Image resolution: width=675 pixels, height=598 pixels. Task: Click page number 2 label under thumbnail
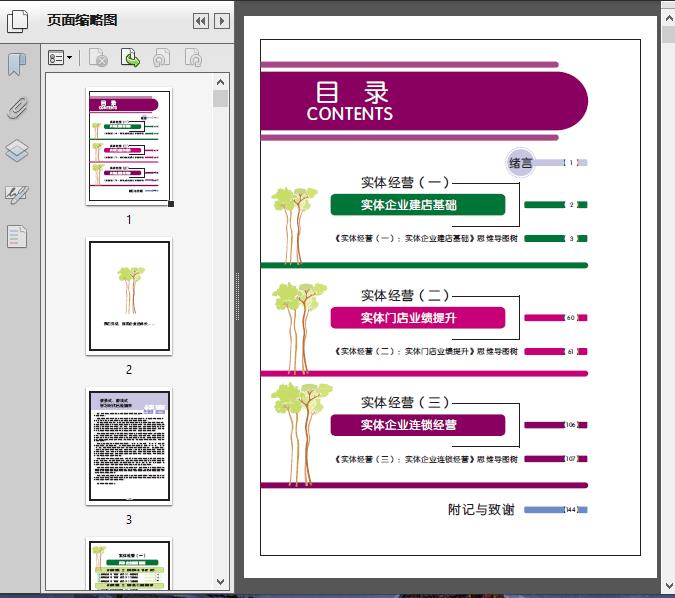pos(129,369)
